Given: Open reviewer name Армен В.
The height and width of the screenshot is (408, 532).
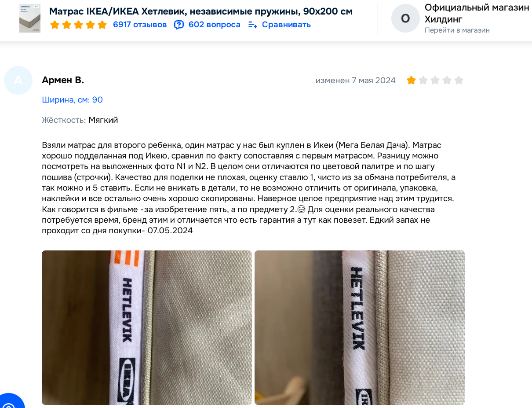Looking at the screenshot, I should pos(63,80).
